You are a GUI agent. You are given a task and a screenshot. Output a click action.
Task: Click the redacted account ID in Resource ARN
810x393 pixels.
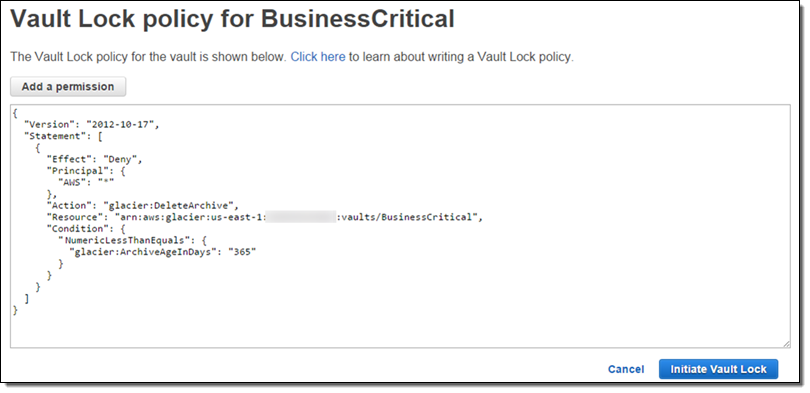tap(301, 217)
